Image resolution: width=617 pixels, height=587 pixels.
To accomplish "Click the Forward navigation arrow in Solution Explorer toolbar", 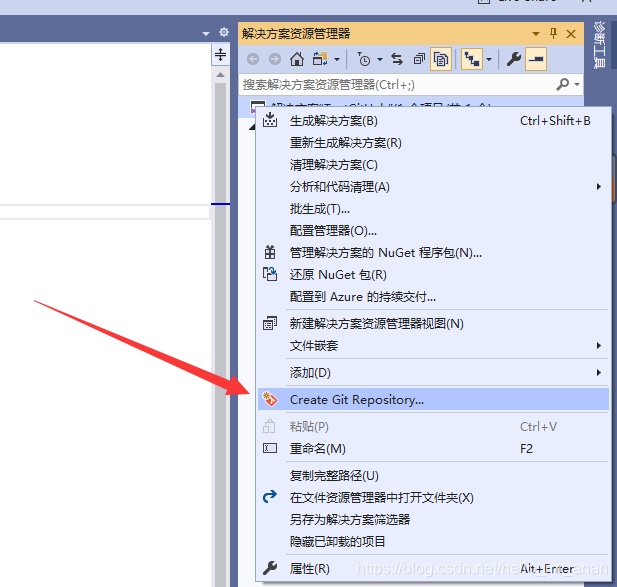I will (x=275, y=59).
